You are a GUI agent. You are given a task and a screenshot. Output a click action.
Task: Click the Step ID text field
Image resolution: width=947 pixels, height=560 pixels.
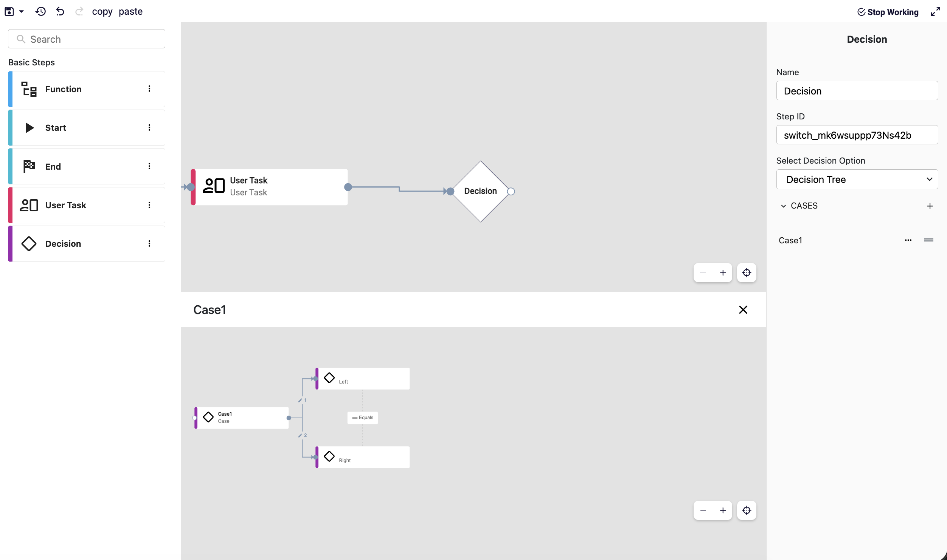pyautogui.click(x=857, y=135)
